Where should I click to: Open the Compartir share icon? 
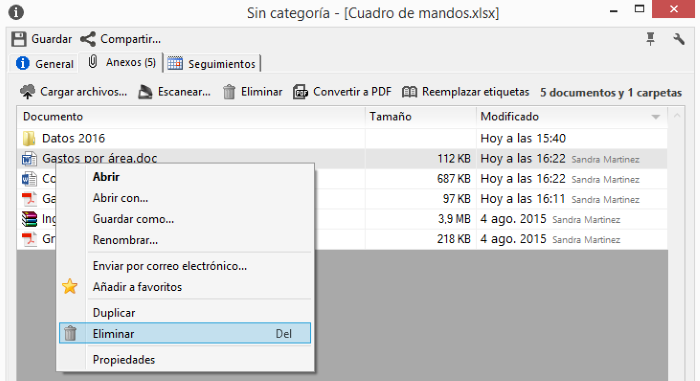coord(88,39)
